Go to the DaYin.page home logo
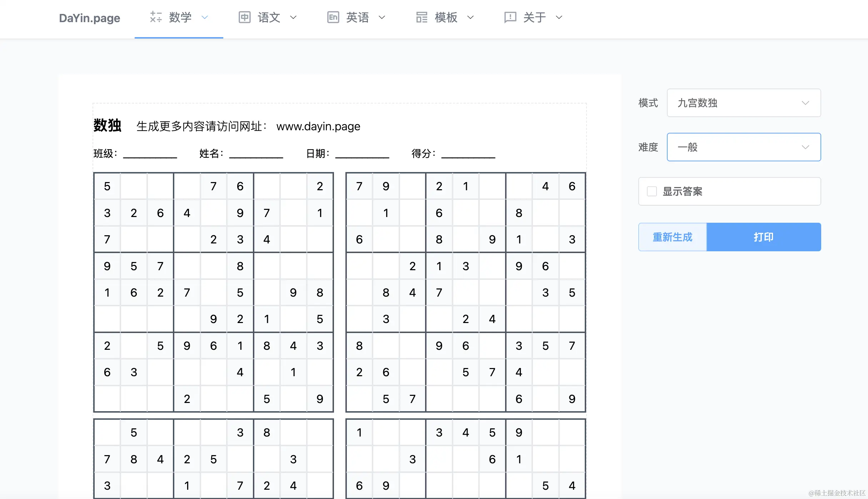 pos(89,18)
